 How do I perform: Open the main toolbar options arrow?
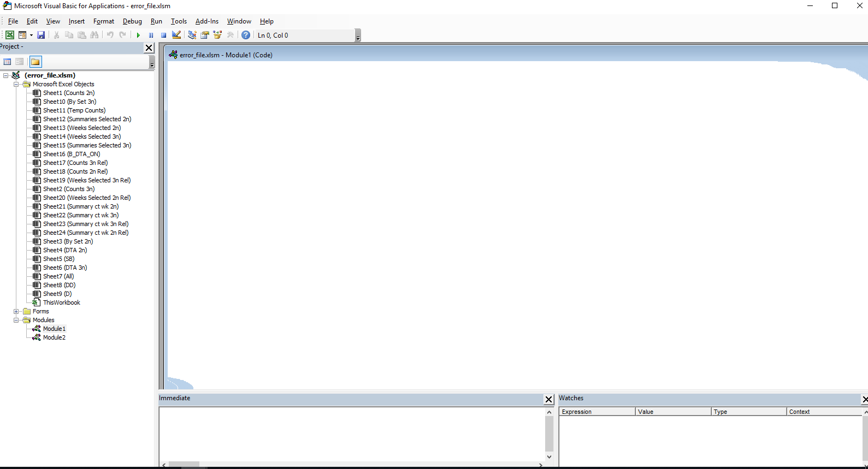click(358, 36)
